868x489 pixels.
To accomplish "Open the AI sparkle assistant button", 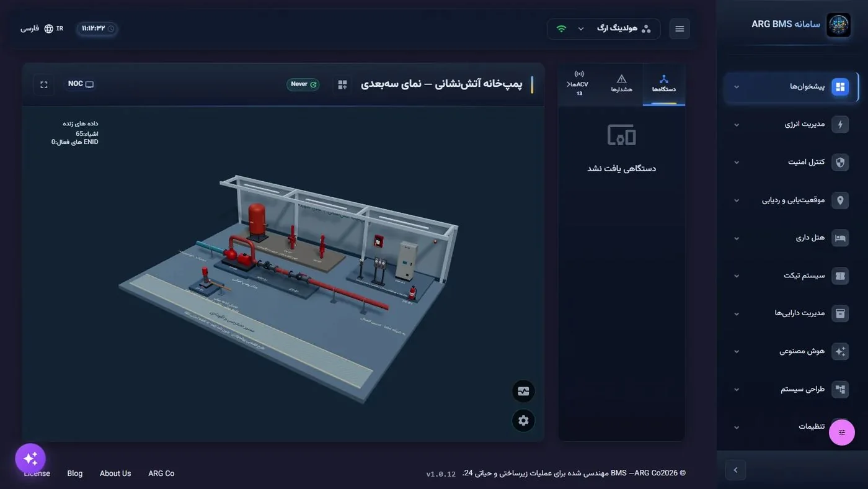I will click(x=30, y=459).
